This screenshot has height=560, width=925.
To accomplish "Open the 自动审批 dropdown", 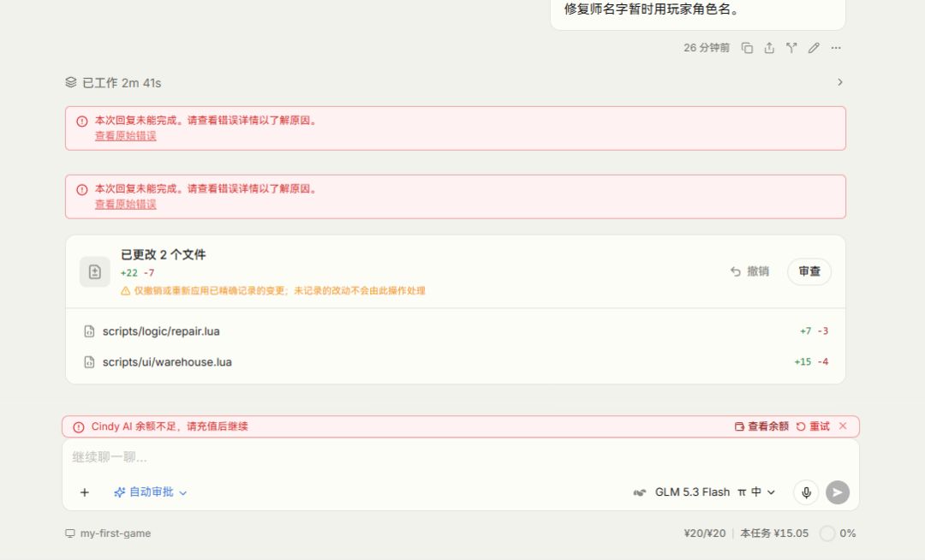I will 151,492.
